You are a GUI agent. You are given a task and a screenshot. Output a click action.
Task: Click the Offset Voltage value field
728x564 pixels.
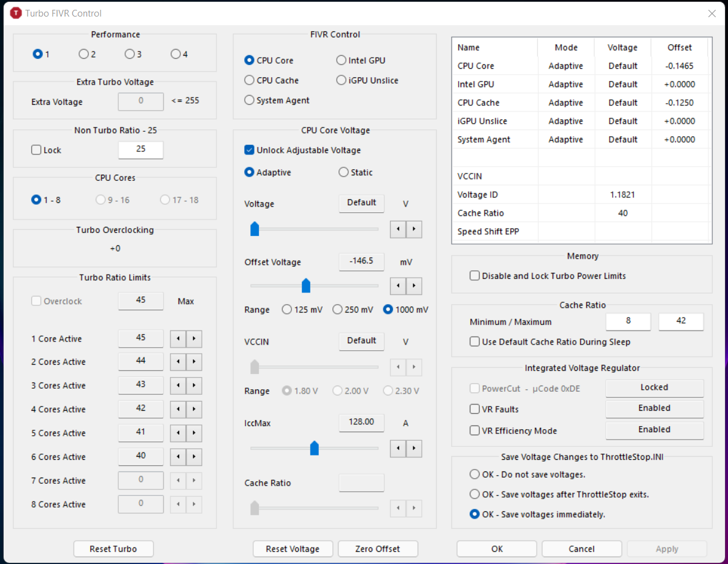point(361,261)
